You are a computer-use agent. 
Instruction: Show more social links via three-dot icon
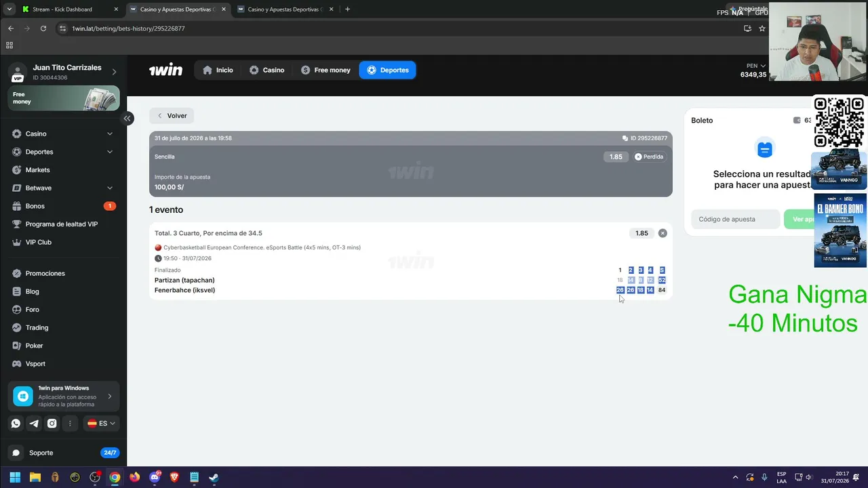(70, 424)
